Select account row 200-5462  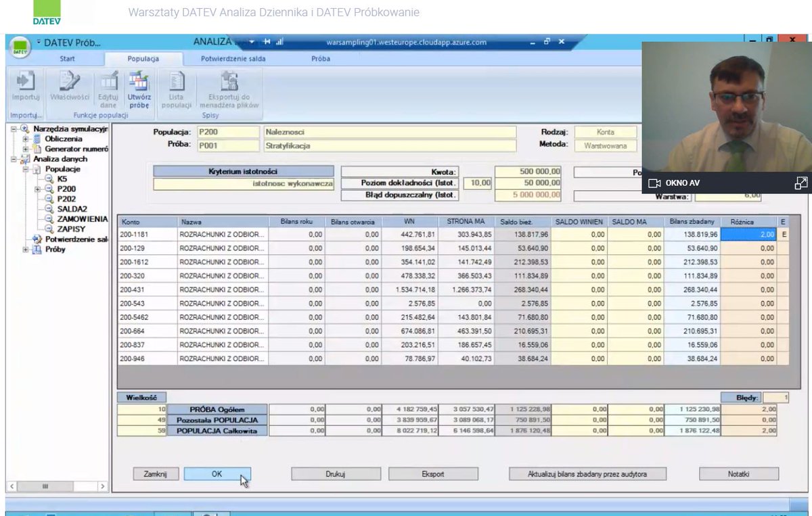coord(452,317)
